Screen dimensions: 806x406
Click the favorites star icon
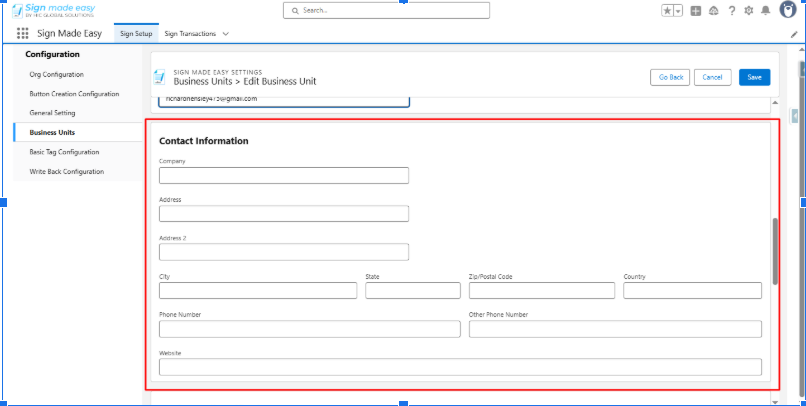point(667,11)
